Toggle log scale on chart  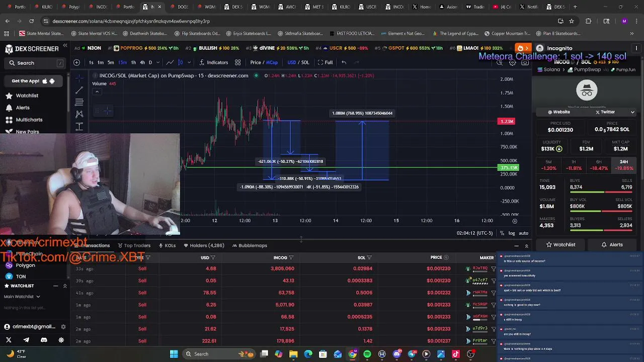click(512, 233)
